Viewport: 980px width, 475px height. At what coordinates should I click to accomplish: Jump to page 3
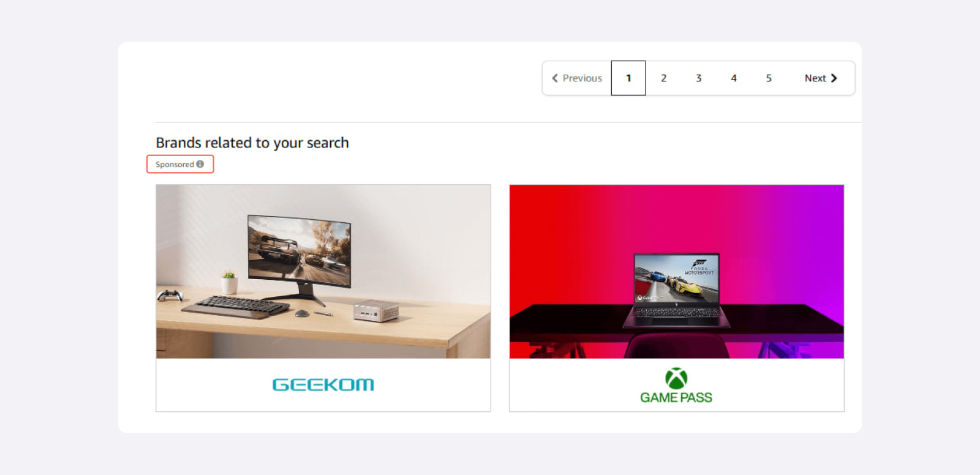click(698, 78)
